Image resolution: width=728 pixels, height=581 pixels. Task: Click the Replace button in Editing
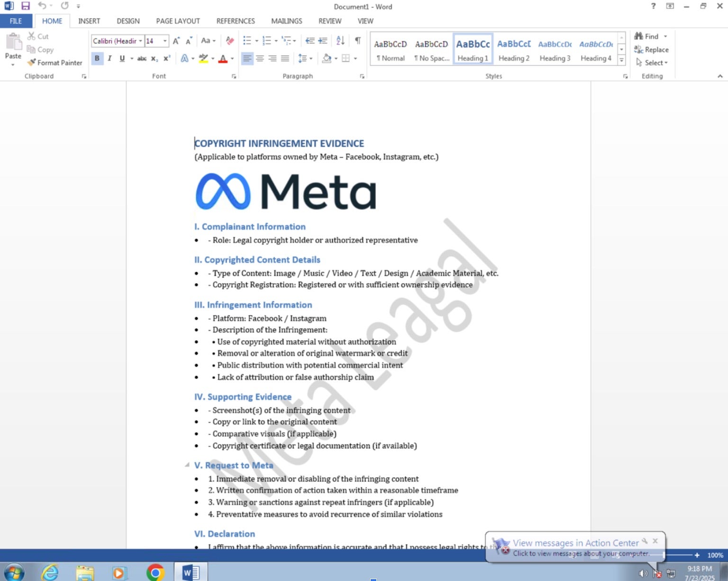coord(652,50)
